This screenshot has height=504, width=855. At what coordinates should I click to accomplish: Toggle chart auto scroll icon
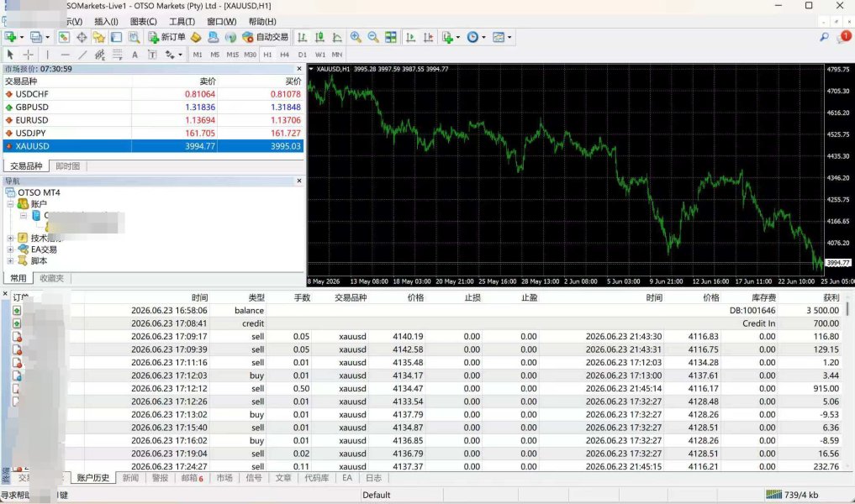click(410, 37)
